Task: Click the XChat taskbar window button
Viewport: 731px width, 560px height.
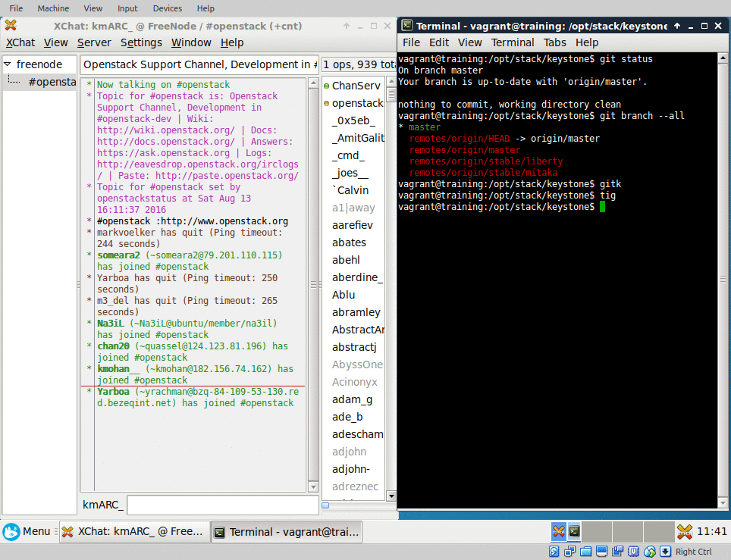Action: (134, 531)
